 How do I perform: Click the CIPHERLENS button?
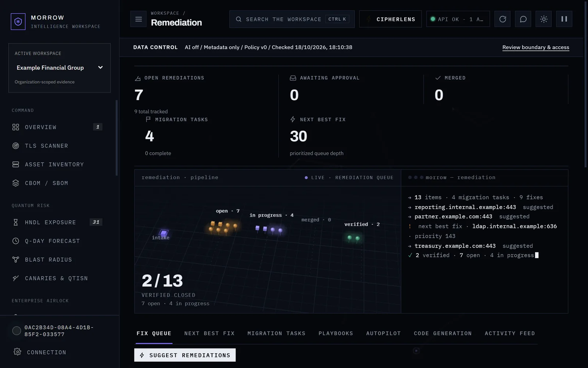click(391, 19)
